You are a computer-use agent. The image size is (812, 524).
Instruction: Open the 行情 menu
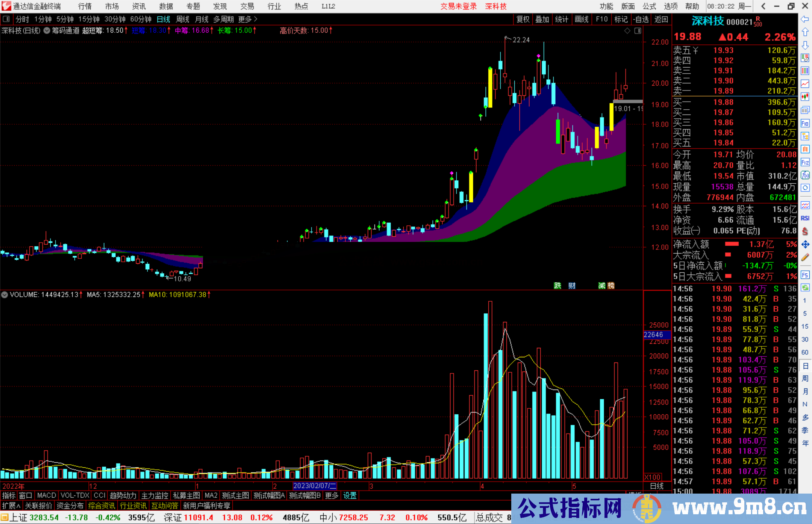[85, 6]
